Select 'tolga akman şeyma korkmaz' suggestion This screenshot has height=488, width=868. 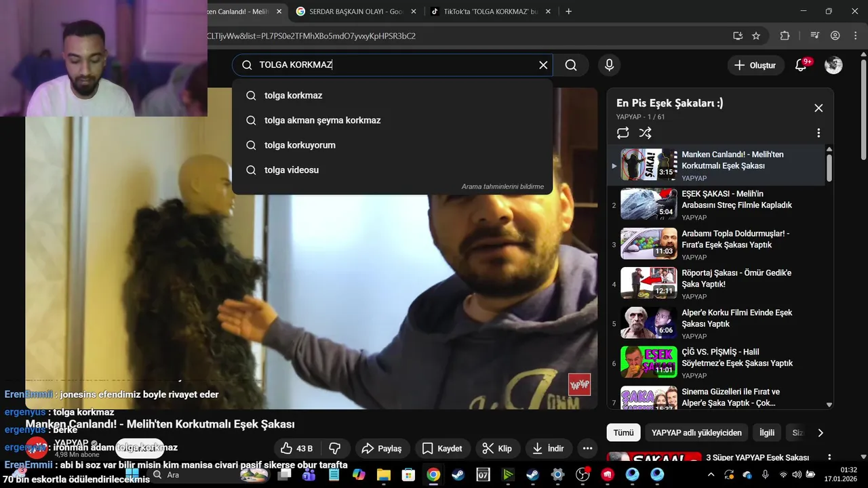(x=392, y=120)
